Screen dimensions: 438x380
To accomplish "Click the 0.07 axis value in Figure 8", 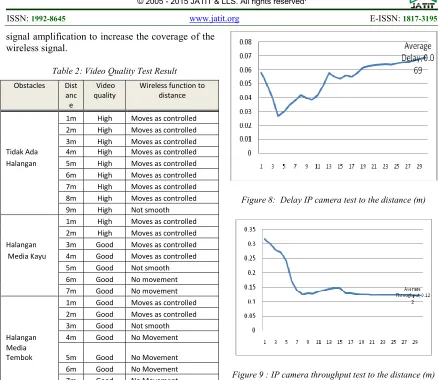I will [x=246, y=56].
